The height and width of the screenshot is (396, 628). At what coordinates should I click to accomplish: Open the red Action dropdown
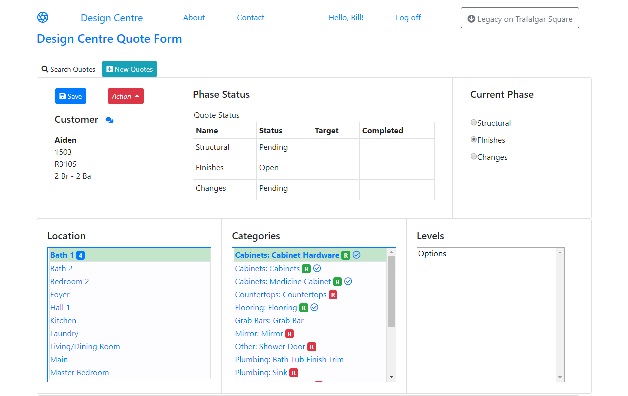pos(125,96)
